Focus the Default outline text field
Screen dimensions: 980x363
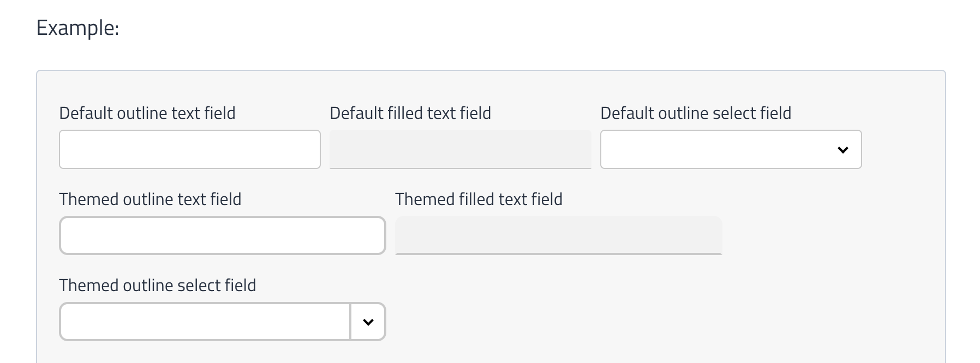pos(189,149)
